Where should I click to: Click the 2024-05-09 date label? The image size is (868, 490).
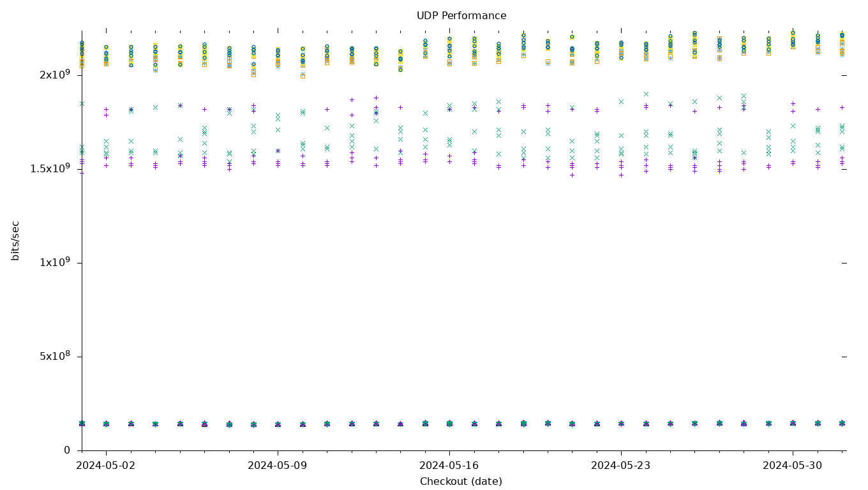pyautogui.click(x=278, y=466)
